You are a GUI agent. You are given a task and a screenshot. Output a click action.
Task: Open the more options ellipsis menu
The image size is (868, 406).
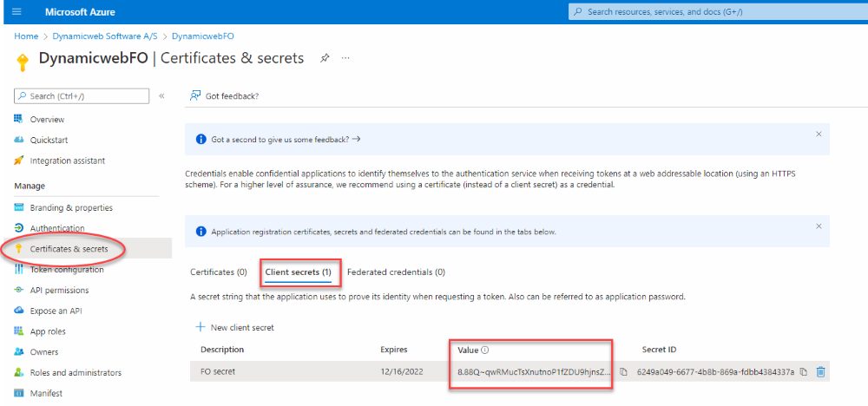coord(345,58)
